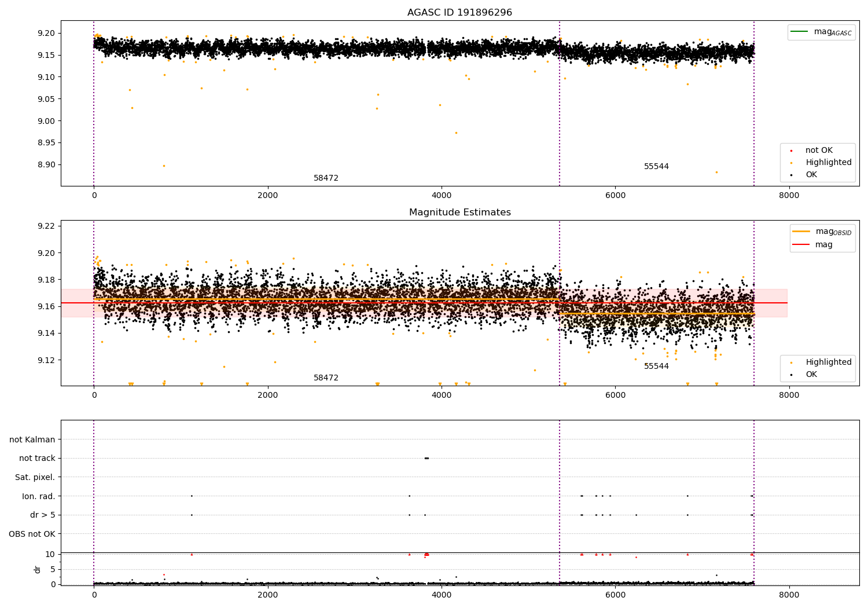Click 'Highlighted' legend entry in the middle plot
This screenshot has width=868, height=608.
point(829,362)
